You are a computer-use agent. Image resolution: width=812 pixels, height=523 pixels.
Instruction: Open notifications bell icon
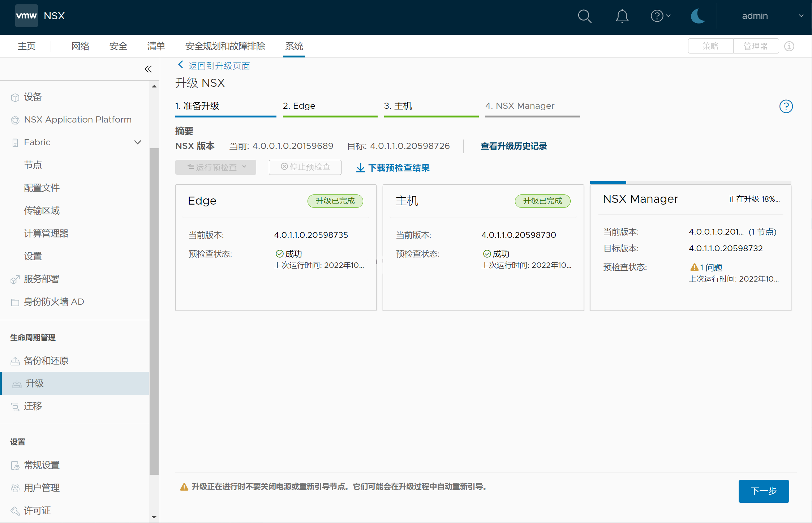pos(622,16)
